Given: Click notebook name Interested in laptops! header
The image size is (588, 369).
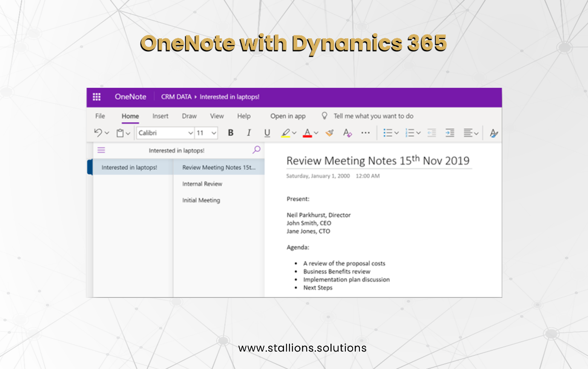Looking at the screenshot, I should [177, 150].
